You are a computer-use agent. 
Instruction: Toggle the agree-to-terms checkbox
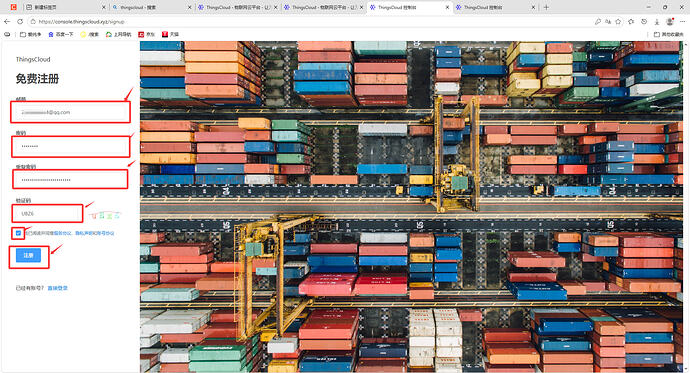point(18,233)
